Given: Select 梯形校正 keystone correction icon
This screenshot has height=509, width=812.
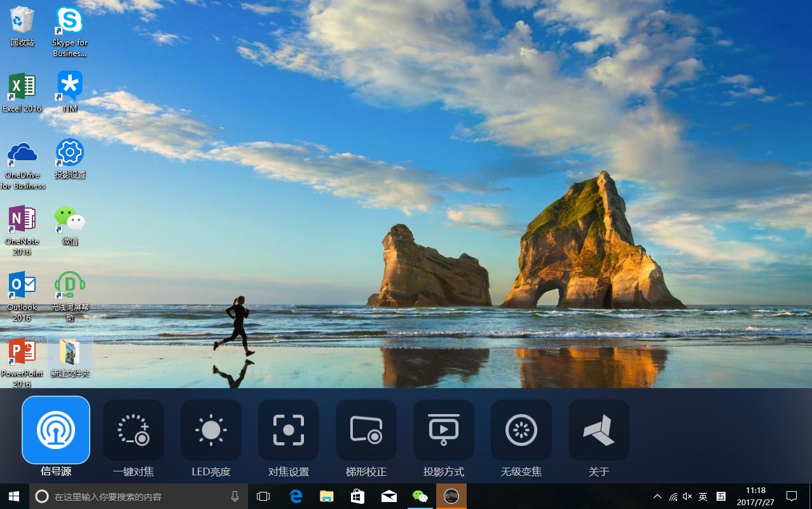Looking at the screenshot, I should tap(366, 430).
